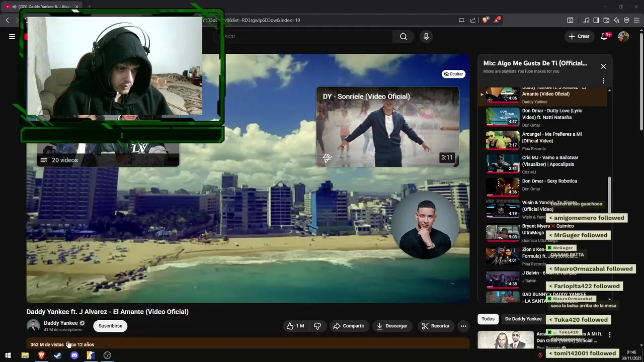Open the YouTube hamburger guide menu
644x362 pixels.
point(12,36)
